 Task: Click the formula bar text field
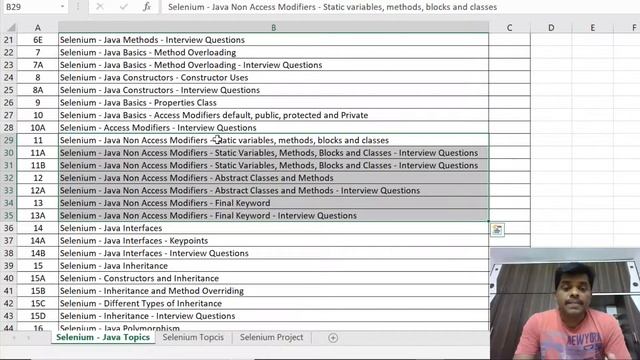click(400, 7)
